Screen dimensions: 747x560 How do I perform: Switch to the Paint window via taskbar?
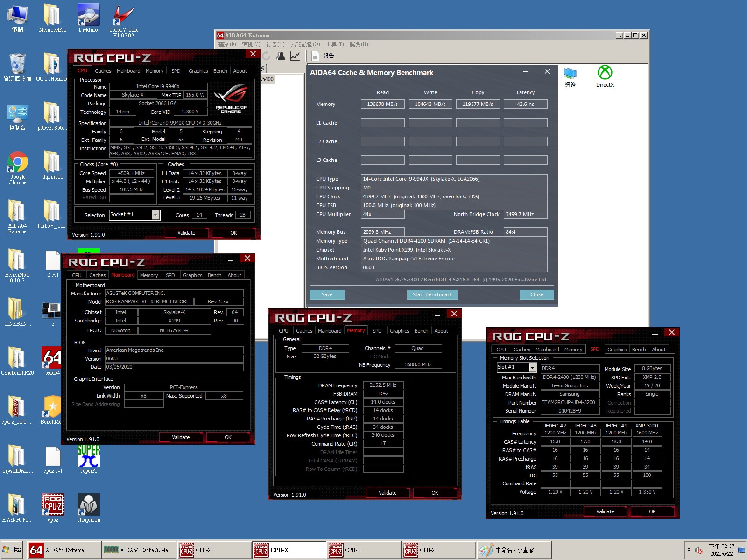click(x=514, y=550)
